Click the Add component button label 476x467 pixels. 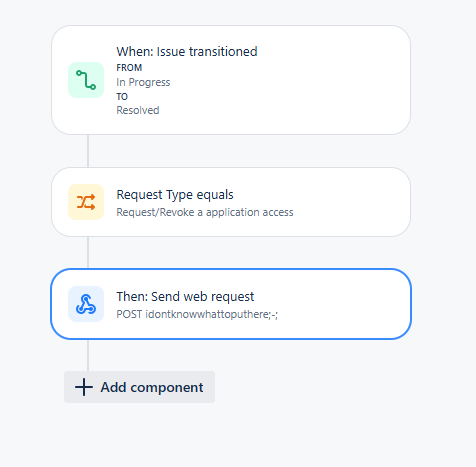tap(152, 387)
